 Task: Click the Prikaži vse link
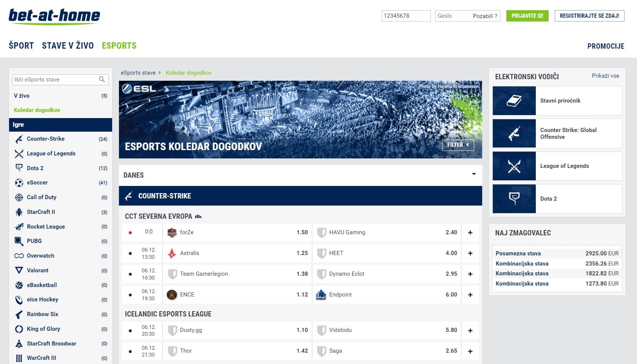[x=605, y=76]
